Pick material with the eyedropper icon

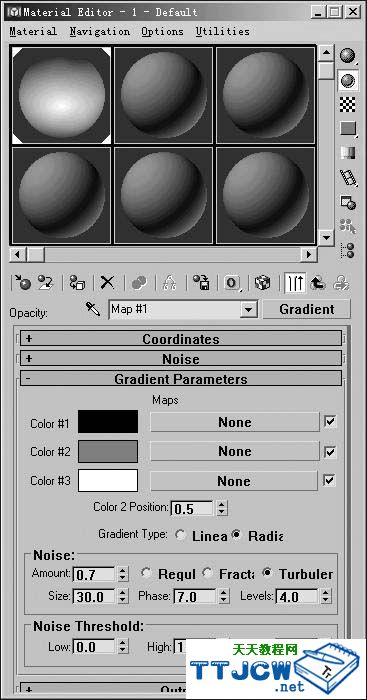click(x=92, y=309)
